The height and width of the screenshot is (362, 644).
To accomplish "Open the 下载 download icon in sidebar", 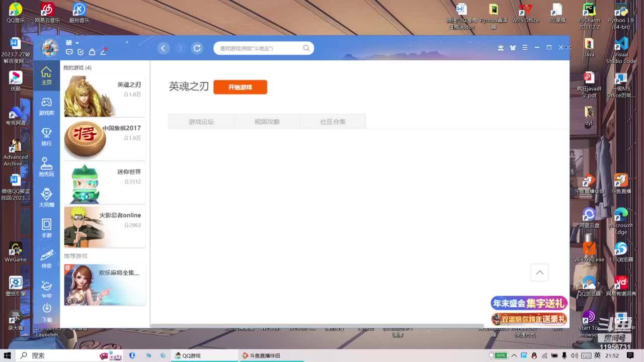I will [46, 311].
